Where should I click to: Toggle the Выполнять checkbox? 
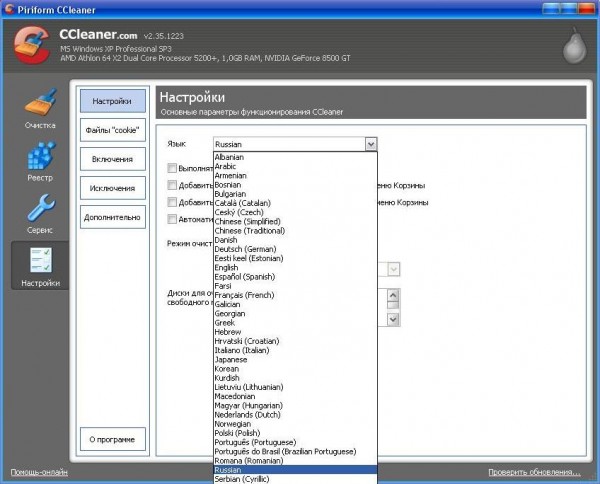pyautogui.click(x=172, y=168)
